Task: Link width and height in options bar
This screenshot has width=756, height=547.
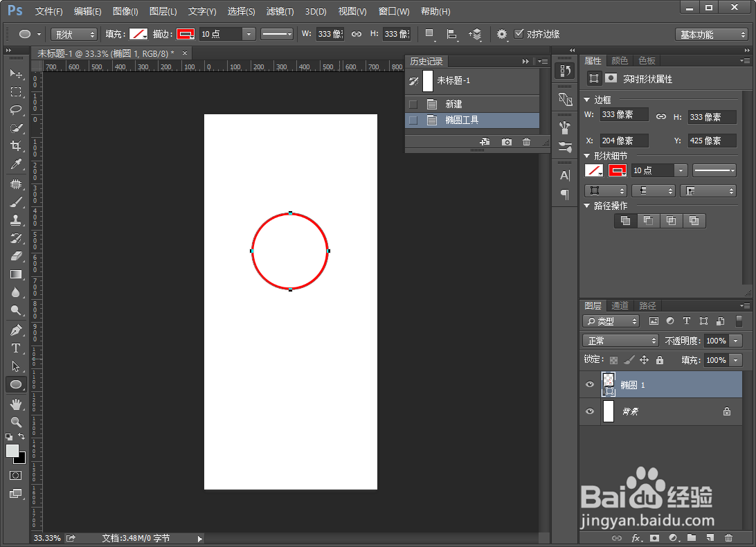Action: (357, 34)
